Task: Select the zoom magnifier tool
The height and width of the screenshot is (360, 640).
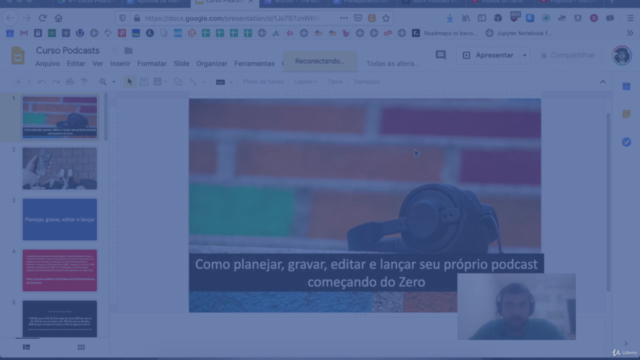Action: [x=103, y=82]
